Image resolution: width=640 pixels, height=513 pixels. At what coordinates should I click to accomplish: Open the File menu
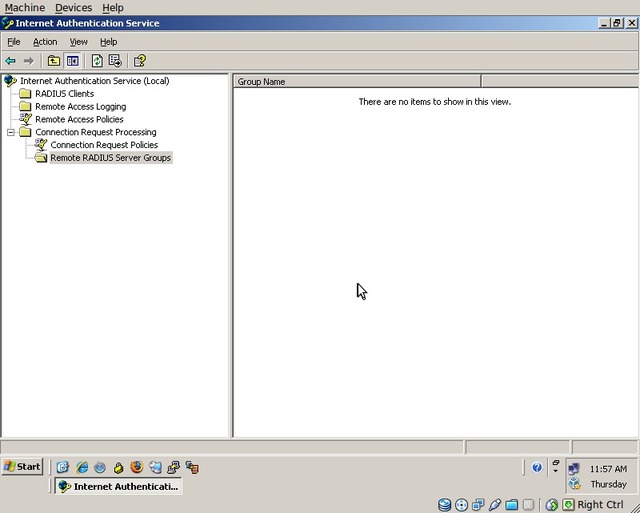point(14,42)
